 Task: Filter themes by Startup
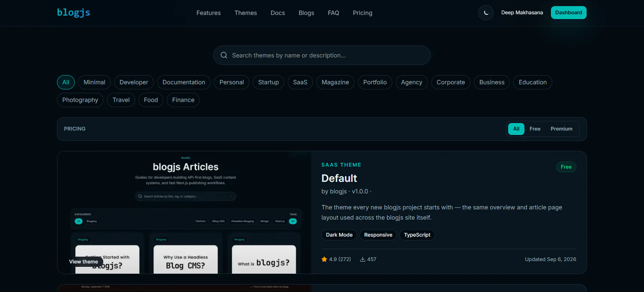268,82
